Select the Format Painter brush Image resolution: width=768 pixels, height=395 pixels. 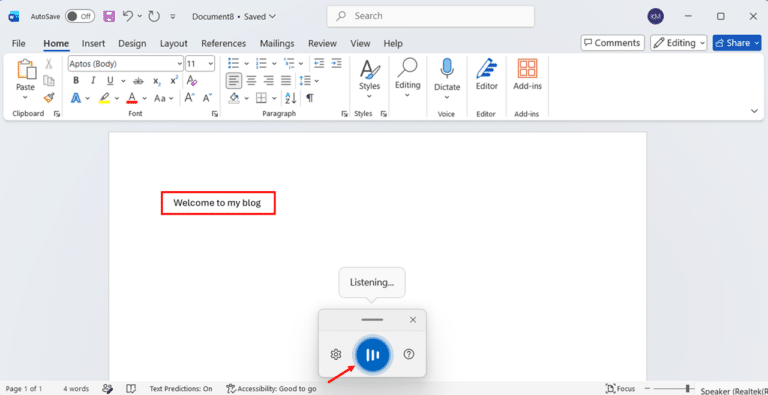pyautogui.click(x=49, y=98)
